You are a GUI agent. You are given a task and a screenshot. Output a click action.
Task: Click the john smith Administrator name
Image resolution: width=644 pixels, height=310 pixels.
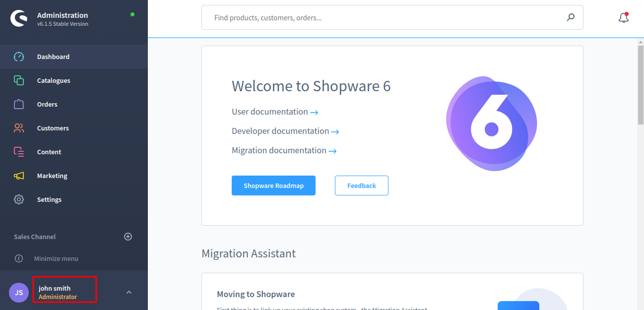point(58,293)
